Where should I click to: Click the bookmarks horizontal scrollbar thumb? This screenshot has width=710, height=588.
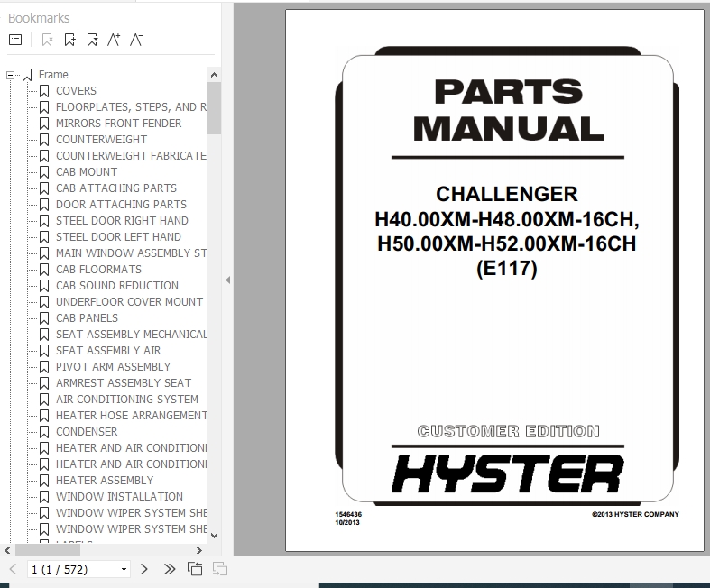(48, 550)
